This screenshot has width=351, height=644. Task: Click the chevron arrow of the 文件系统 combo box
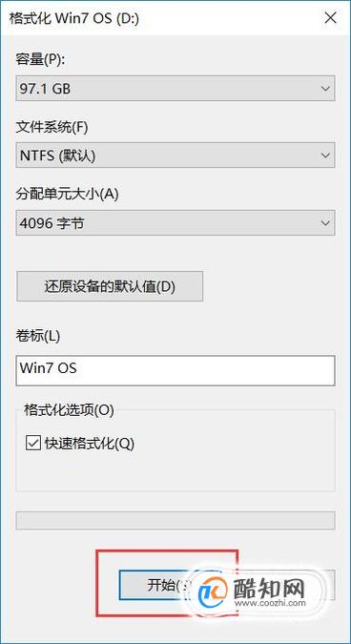325,156
